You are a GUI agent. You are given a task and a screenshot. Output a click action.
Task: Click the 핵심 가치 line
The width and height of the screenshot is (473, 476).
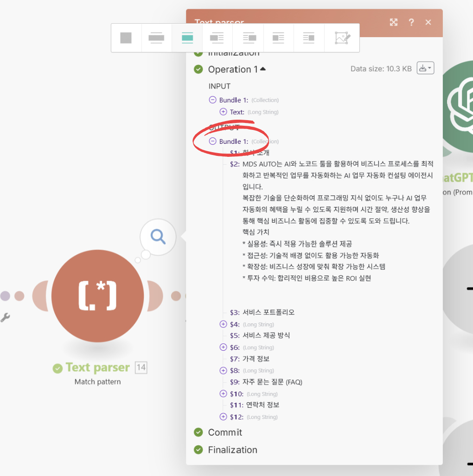click(x=256, y=232)
